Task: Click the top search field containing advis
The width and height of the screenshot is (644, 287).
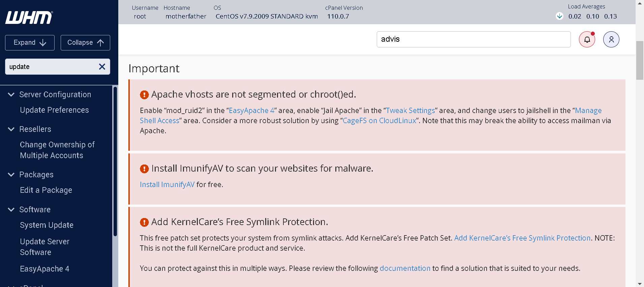Action: pyautogui.click(x=473, y=39)
